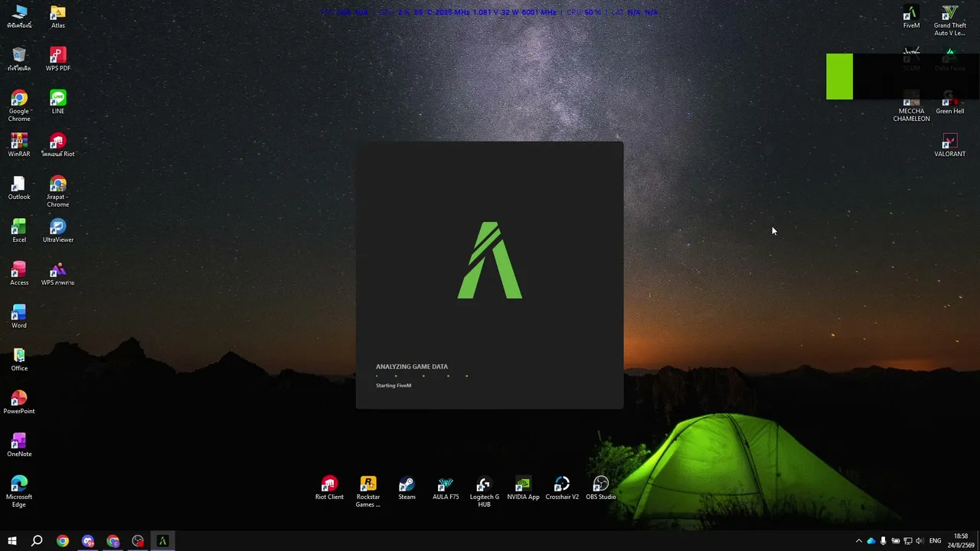Click the 'Starting FiveM' text
The width and height of the screenshot is (980, 551).
(394, 386)
